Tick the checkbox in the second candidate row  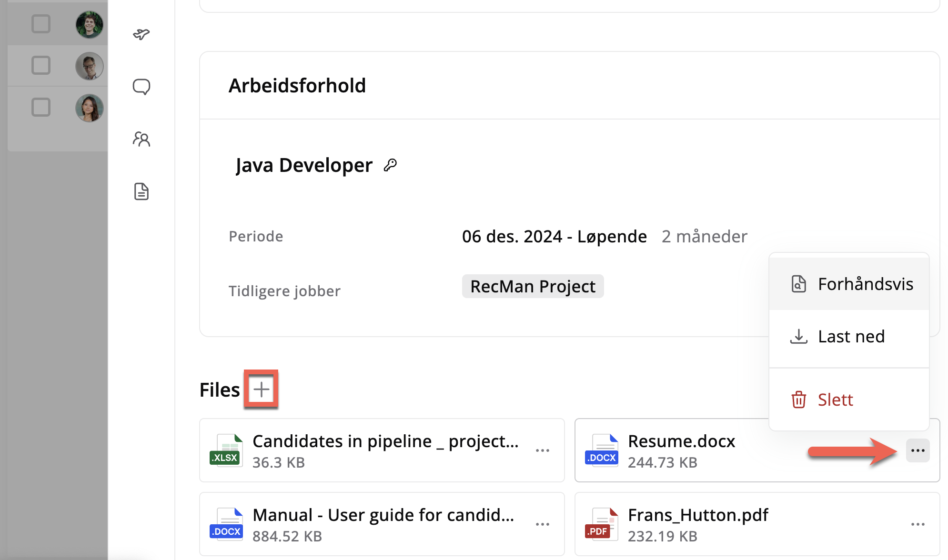click(41, 65)
